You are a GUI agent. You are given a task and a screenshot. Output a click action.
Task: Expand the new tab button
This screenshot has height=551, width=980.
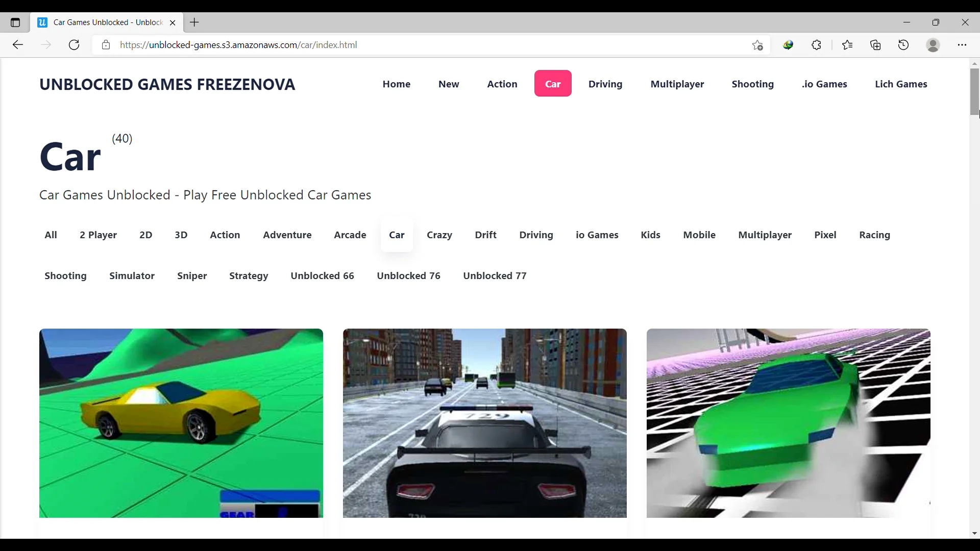(194, 22)
